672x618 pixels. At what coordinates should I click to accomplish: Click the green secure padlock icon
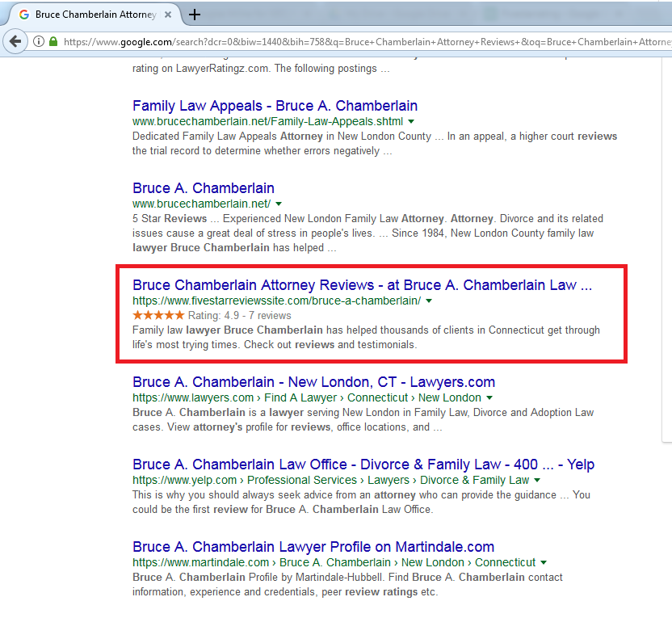point(53,41)
